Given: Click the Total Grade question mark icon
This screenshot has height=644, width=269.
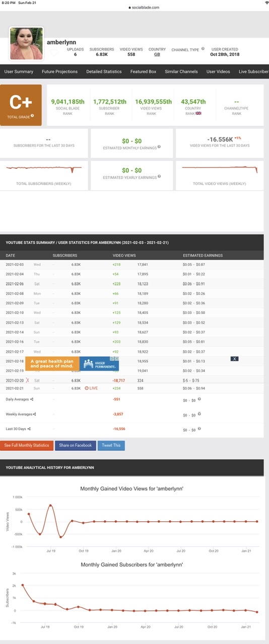Looking at the screenshot, I should [x=32, y=116].
